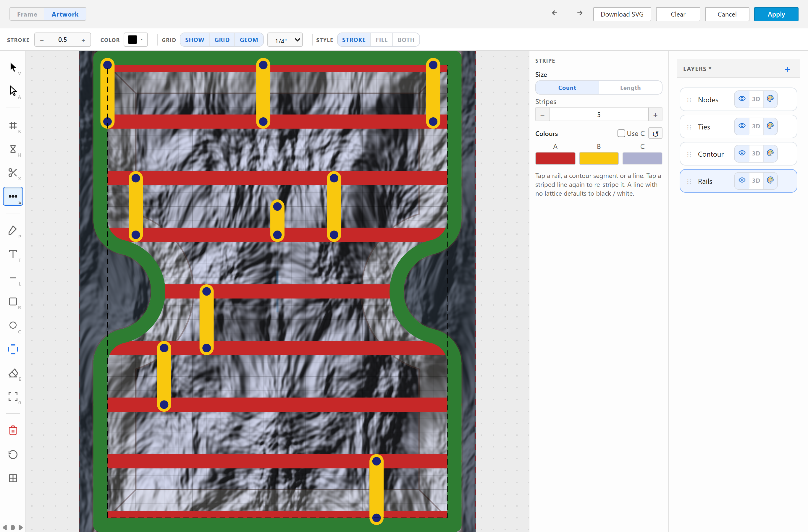Pick the eraser tool
The width and height of the screenshot is (808, 532).
coord(13,373)
